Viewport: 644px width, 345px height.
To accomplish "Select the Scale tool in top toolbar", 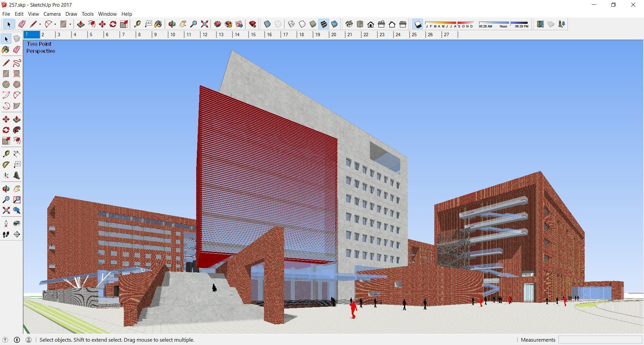I will click(x=124, y=24).
